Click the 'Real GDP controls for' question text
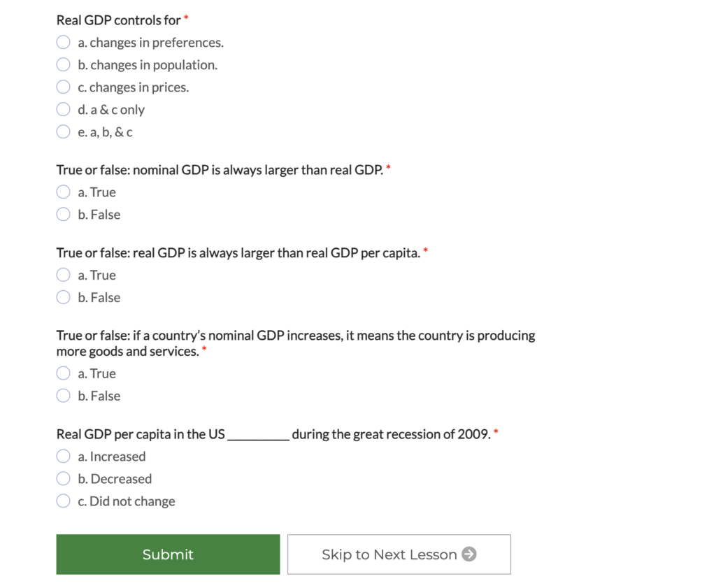The image size is (716, 588). [x=118, y=20]
